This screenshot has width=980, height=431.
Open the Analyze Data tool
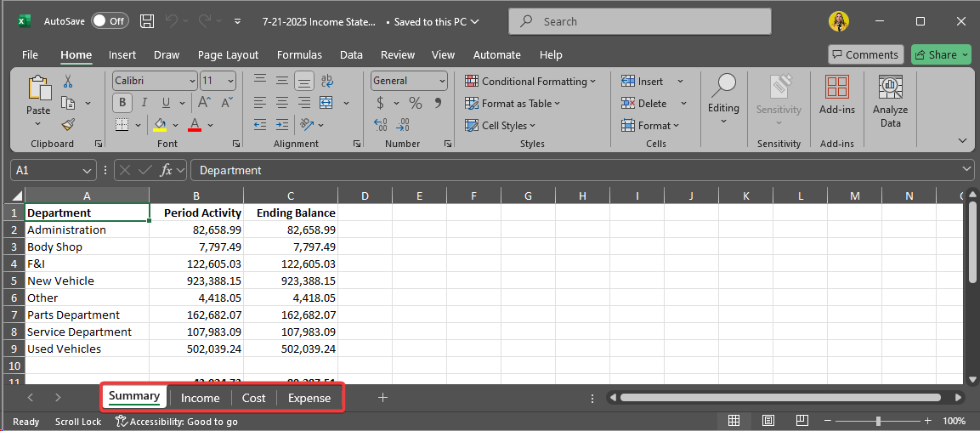pyautogui.click(x=890, y=101)
